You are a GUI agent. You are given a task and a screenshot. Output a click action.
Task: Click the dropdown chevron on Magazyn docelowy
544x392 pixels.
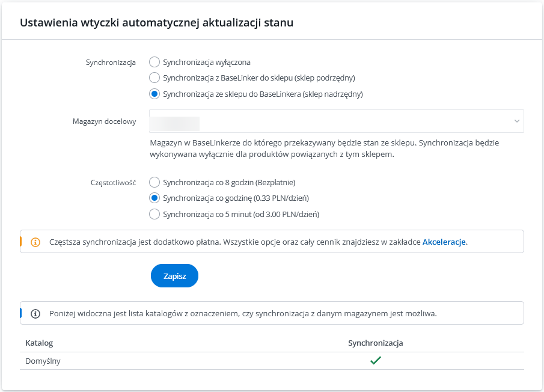517,121
